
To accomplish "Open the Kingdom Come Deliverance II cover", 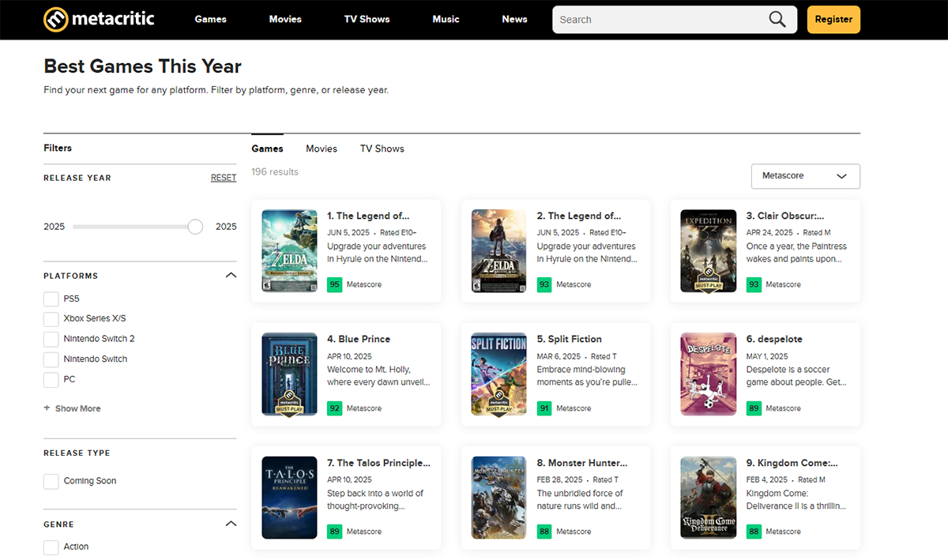I will 709,498.
